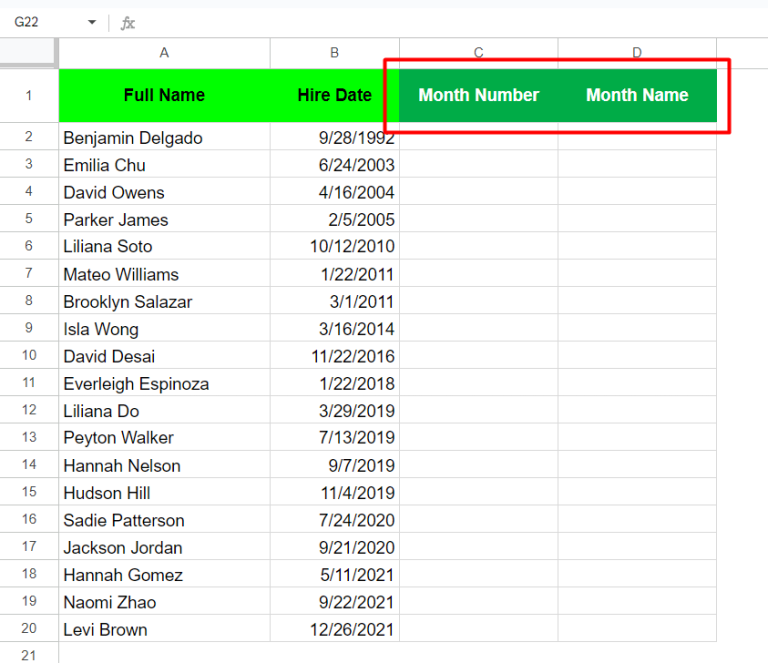Open the Name box dropdown arrow
Screen dimensions: 768x663
point(92,22)
